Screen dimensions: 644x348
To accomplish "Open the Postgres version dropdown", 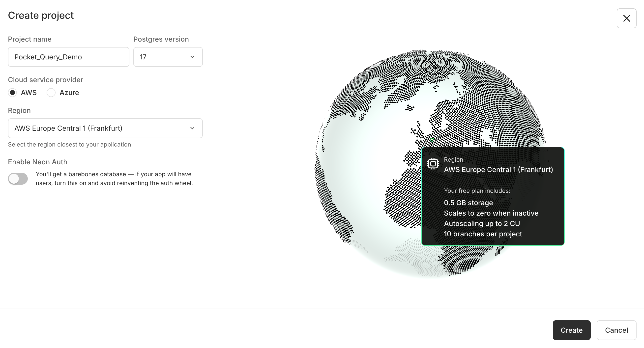I will click(x=168, y=57).
